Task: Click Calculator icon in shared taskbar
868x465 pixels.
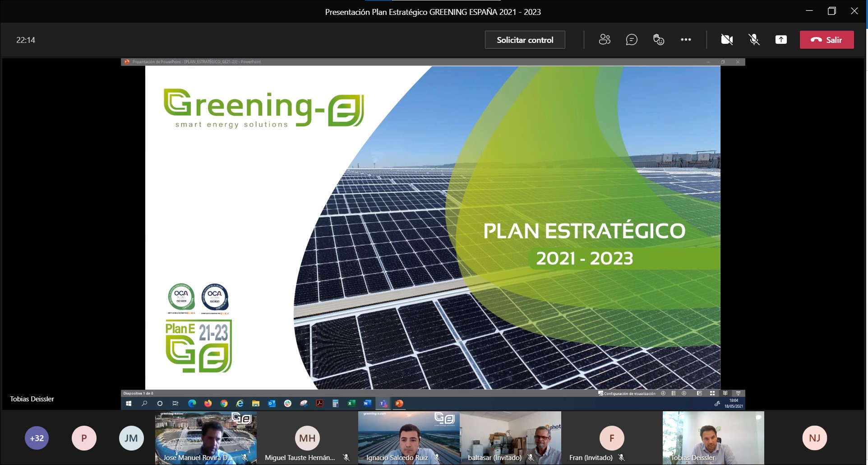Action: click(336, 404)
